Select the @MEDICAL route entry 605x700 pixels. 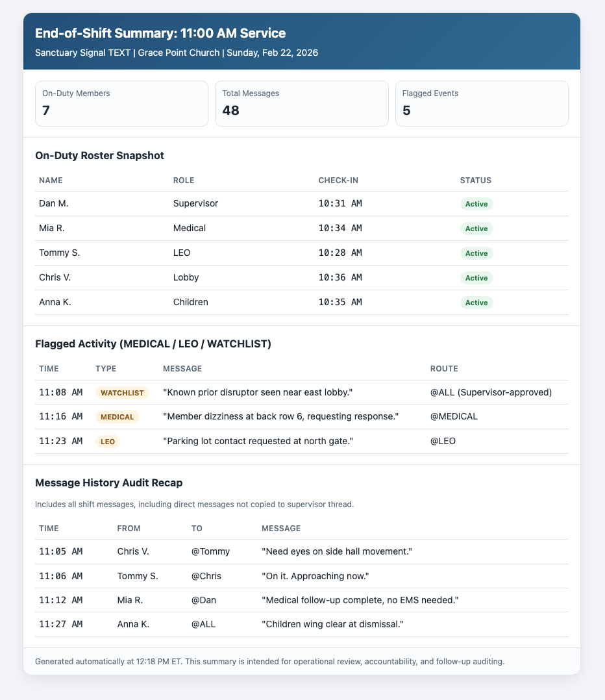tap(454, 417)
